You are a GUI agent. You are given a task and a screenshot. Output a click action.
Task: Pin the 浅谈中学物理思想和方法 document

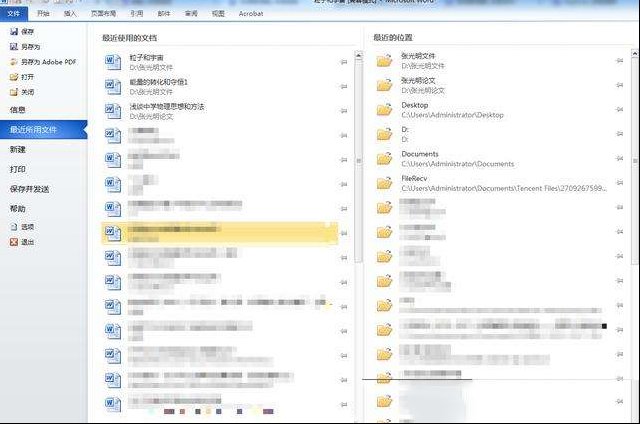[x=344, y=111]
